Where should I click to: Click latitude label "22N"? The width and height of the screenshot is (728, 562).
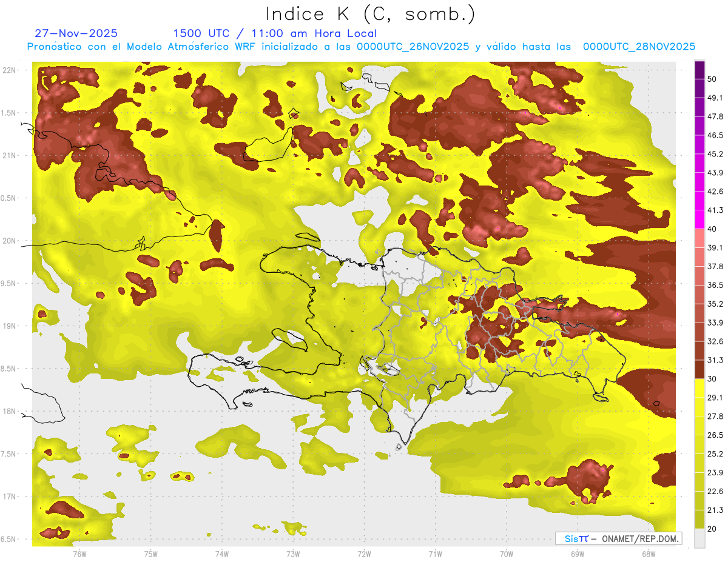coord(10,70)
